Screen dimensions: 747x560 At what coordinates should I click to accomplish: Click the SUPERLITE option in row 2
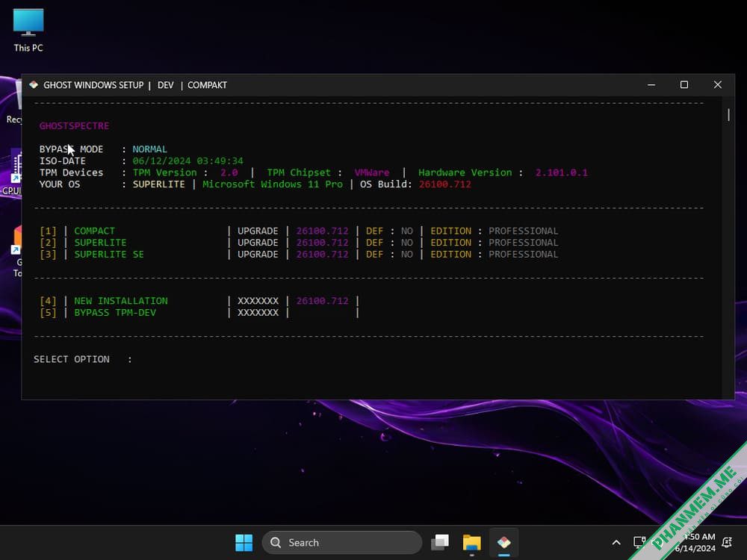point(100,243)
